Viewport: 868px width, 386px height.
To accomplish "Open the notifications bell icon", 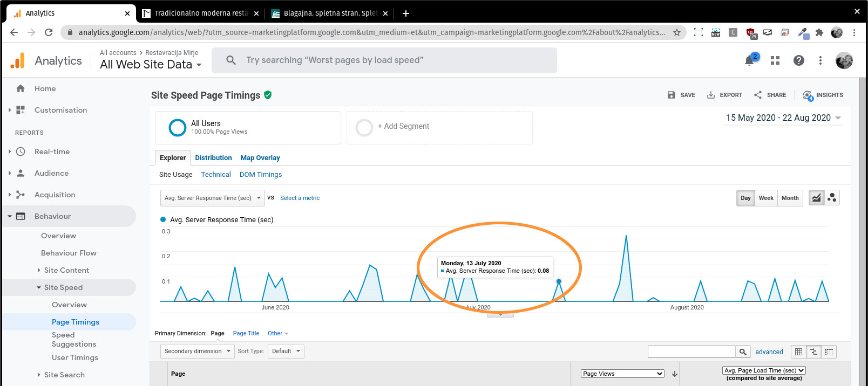I will click(x=749, y=60).
